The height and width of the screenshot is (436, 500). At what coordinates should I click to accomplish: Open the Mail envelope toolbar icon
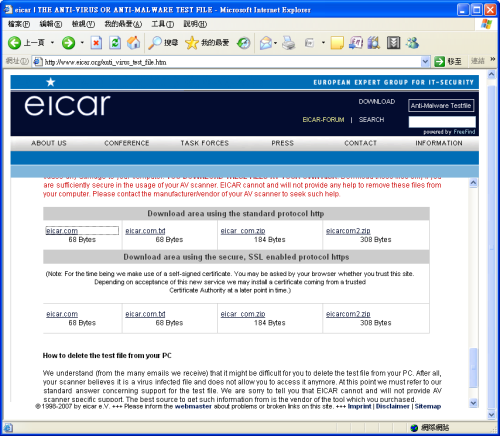pos(266,43)
